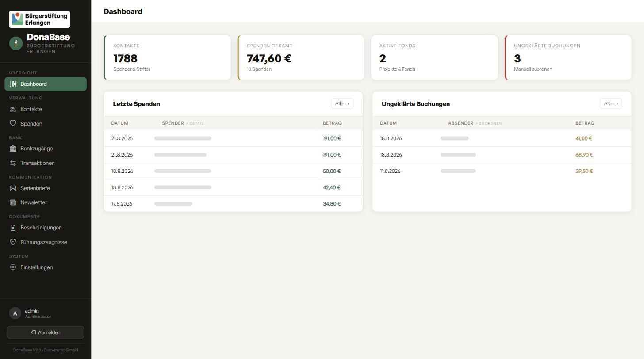The width and height of the screenshot is (644, 359).
Task: Open Kontakte in the sidebar
Action: (x=46, y=109)
